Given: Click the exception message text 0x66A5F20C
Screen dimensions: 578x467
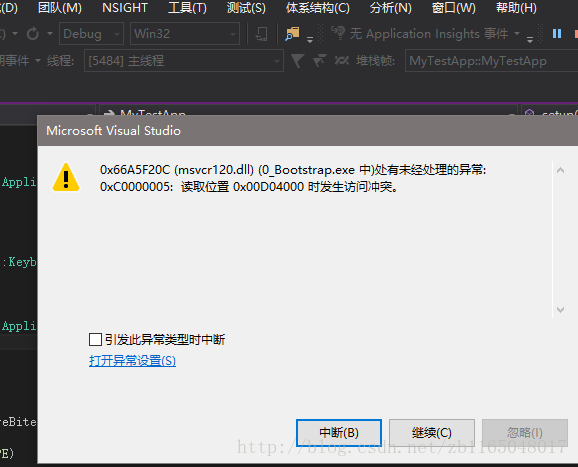Looking at the screenshot, I should click(x=293, y=170).
